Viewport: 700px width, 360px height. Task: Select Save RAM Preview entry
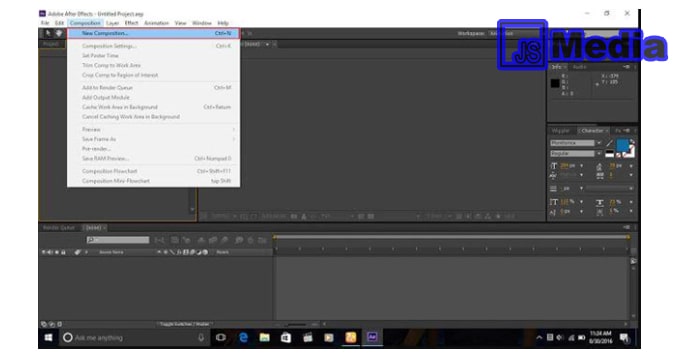click(x=153, y=159)
